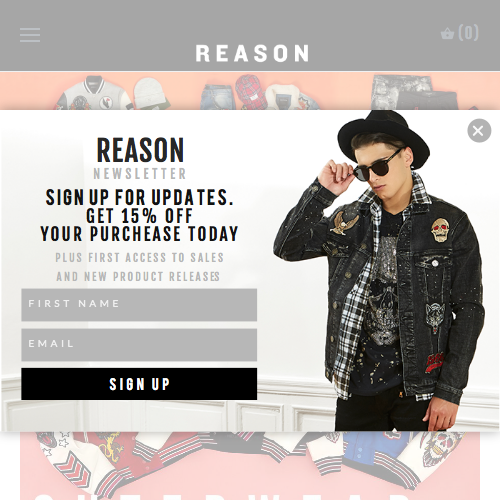Open the hamburger navigation menu

[x=30, y=35]
